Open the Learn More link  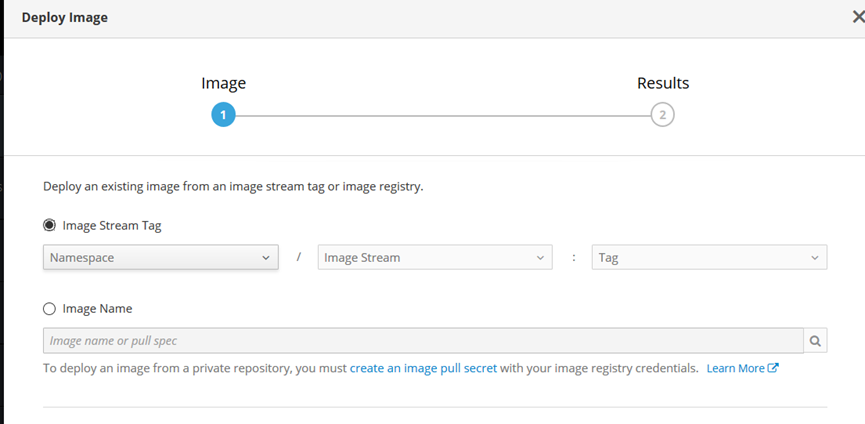[735, 368]
